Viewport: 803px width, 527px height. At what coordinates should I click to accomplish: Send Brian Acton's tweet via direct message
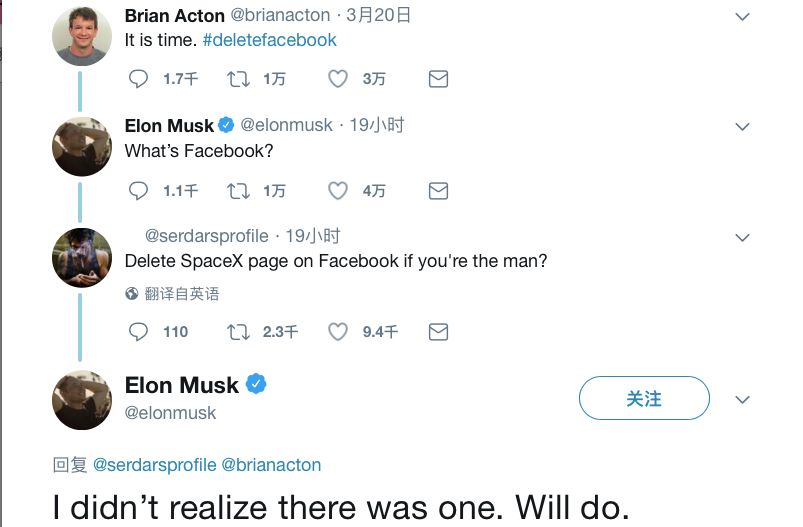point(438,79)
